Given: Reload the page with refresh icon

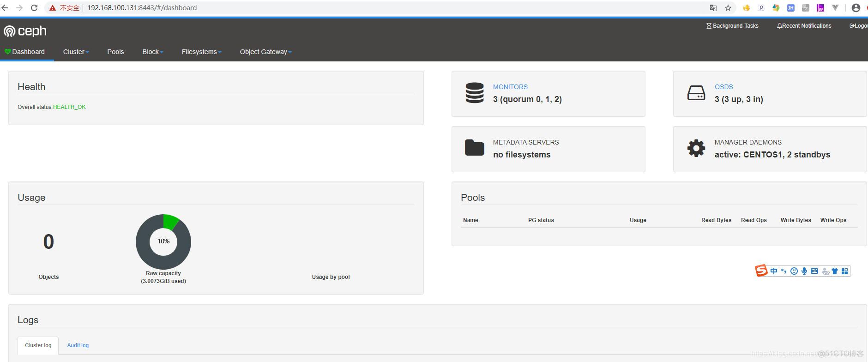Looking at the screenshot, I should [x=34, y=8].
